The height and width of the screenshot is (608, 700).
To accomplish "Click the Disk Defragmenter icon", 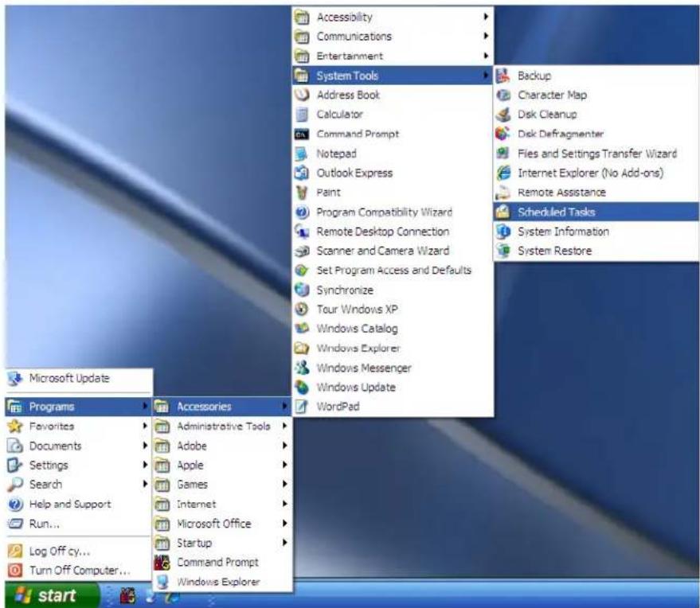I will (x=503, y=134).
